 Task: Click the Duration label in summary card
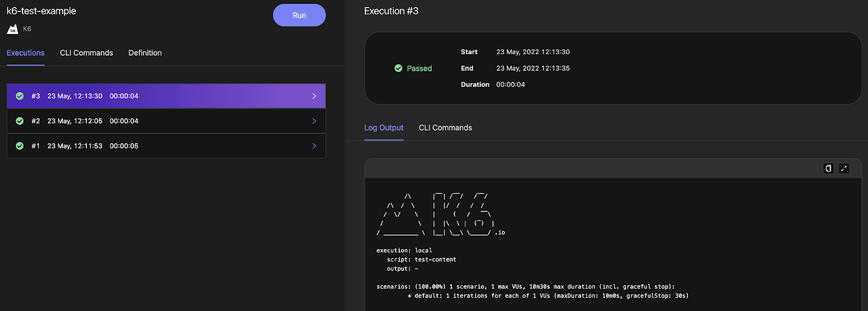(x=475, y=85)
